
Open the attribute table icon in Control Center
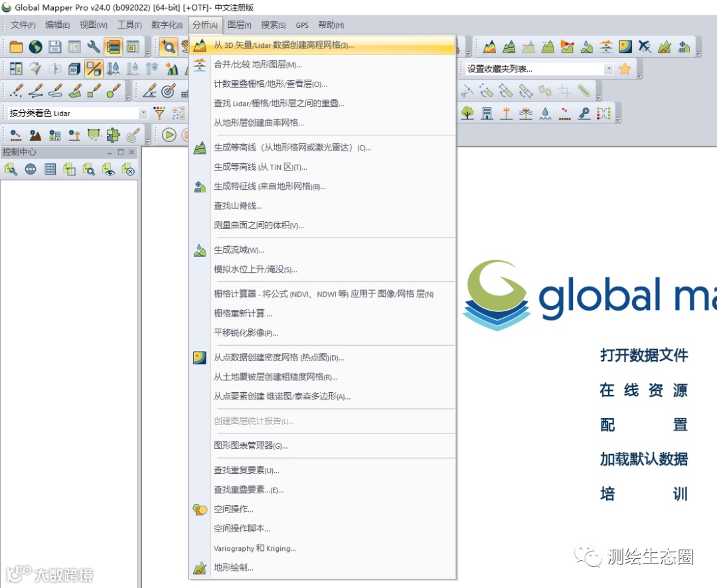click(x=50, y=170)
